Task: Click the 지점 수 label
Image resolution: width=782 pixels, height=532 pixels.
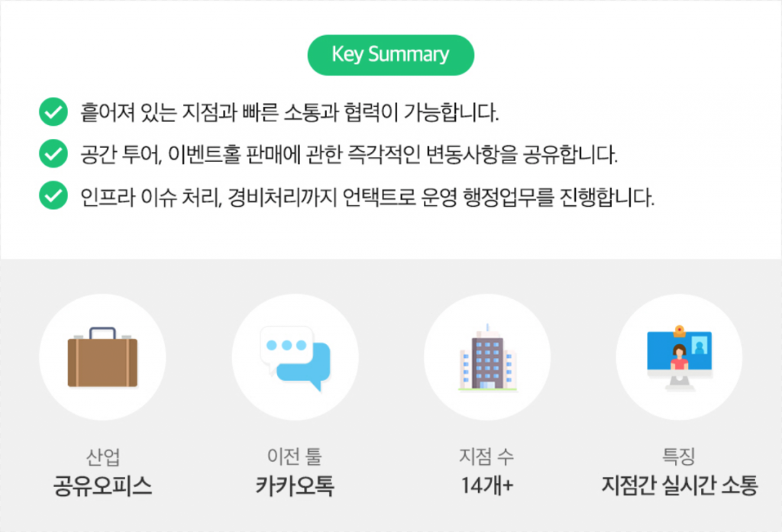Action: pyautogui.click(x=486, y=457)
